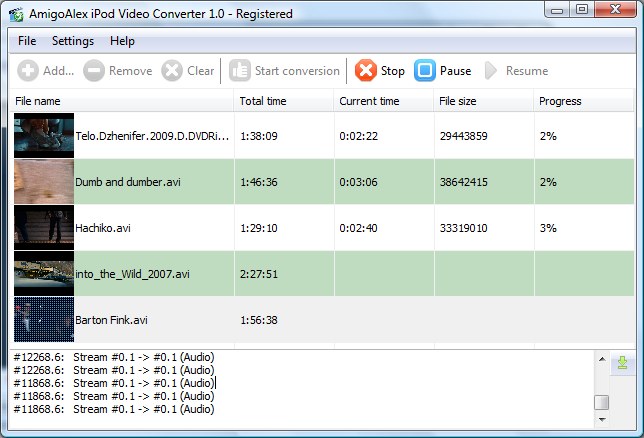The height and width of the screenshot is (438, 644).
Task: Minimize the AmigoAlex window
Action: tap(557, 10)
